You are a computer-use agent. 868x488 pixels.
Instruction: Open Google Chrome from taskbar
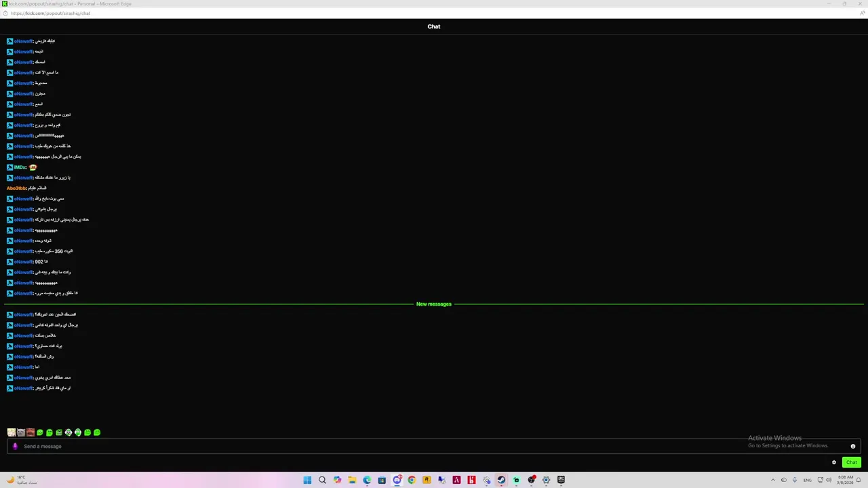412,480
